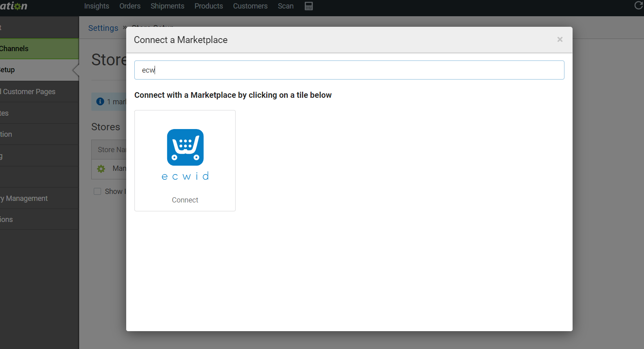Select Customer Pages in the sidebar
The height and width of the screenshot is (349, 644).
click(39, 92)
